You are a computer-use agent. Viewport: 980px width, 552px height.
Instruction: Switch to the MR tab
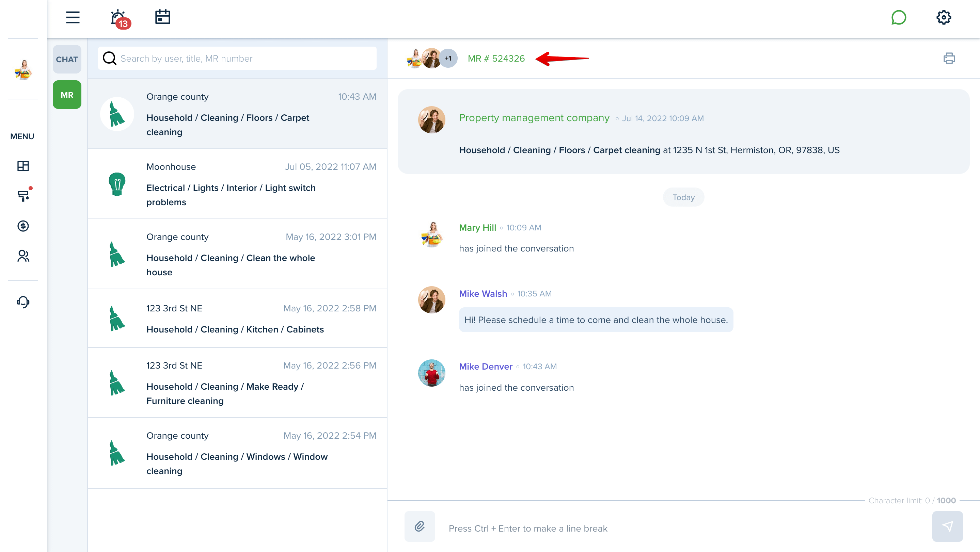[x=67, y=95]
